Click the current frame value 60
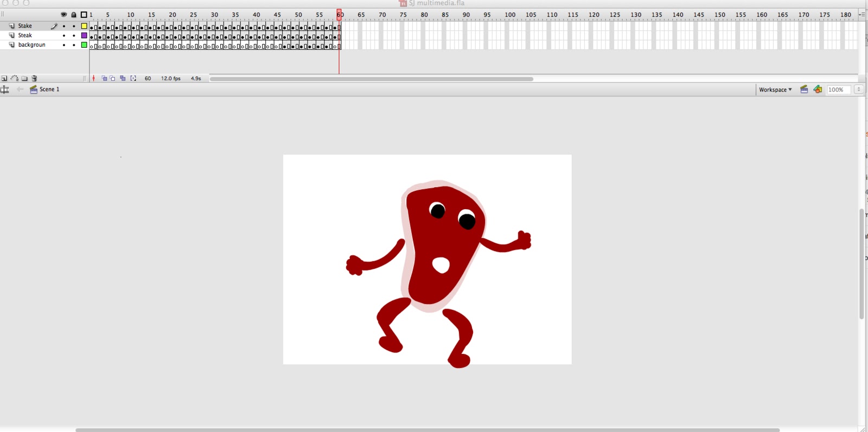The width and height of the screenshot is (868, 432). tap(148, 79)
